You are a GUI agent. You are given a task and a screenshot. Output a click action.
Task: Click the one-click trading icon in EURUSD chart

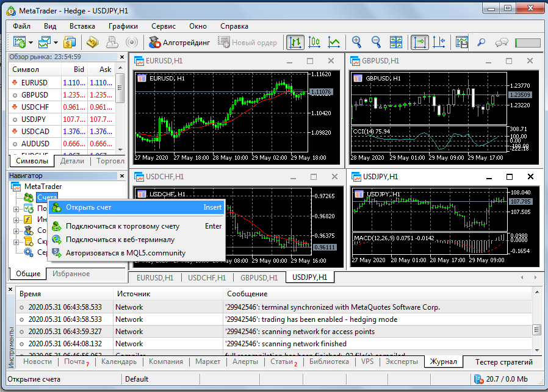pos(142,78)
